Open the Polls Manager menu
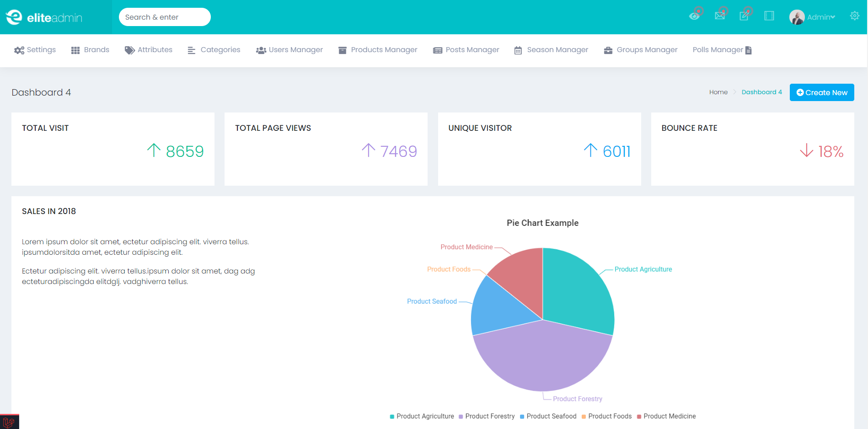This screenshot has width=868, height=429. click(722, 50)
